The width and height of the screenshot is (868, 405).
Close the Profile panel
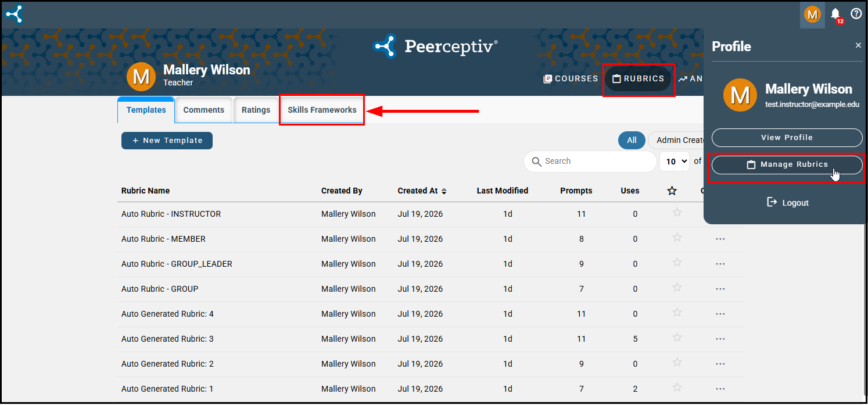pos(858,45)
